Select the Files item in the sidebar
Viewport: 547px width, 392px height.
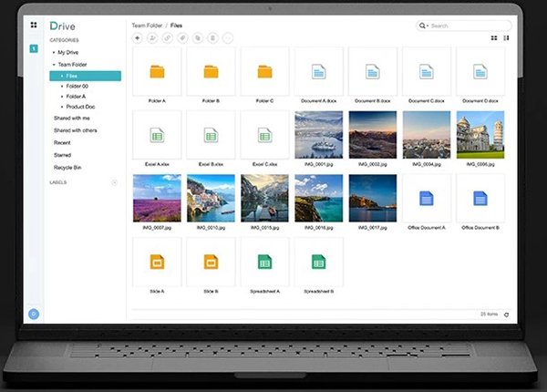pyautogui.click(x=86, y=76)
